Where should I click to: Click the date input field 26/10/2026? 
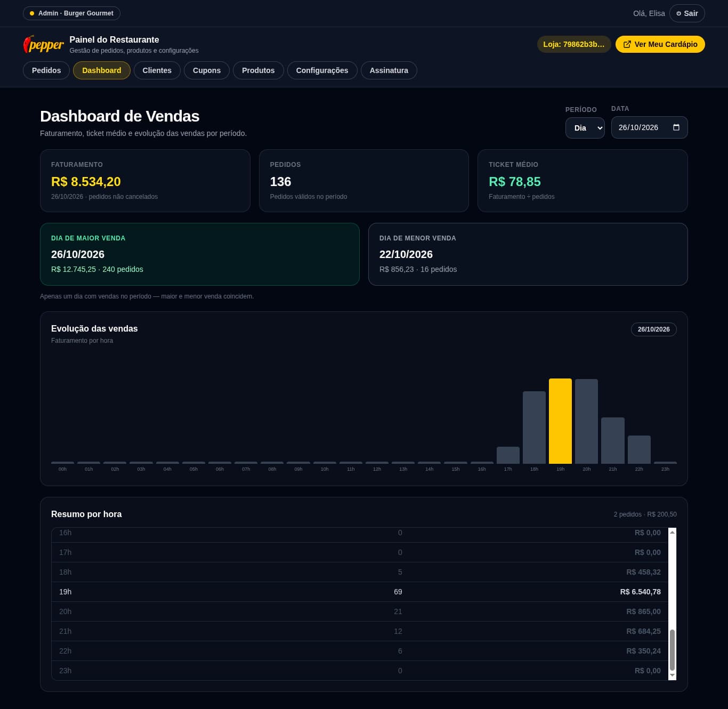[649, 127]
